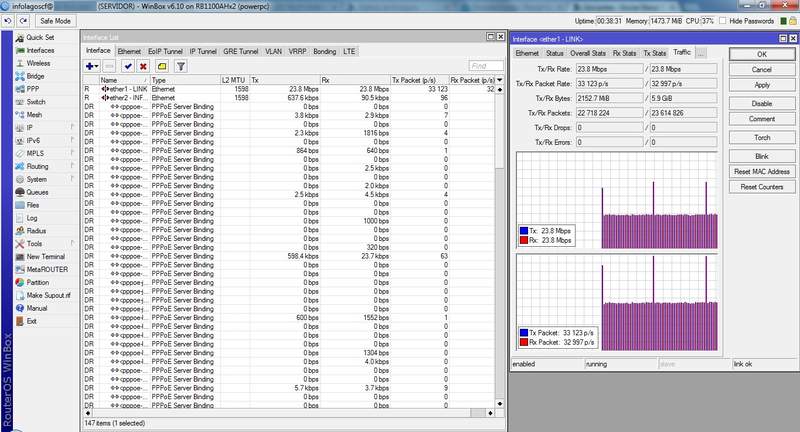
Task: Click the Blink button
Action: [762, 156]
